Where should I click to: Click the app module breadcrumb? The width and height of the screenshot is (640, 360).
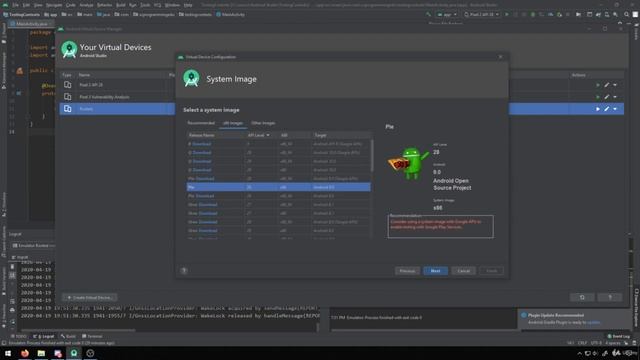click(51, 14)
